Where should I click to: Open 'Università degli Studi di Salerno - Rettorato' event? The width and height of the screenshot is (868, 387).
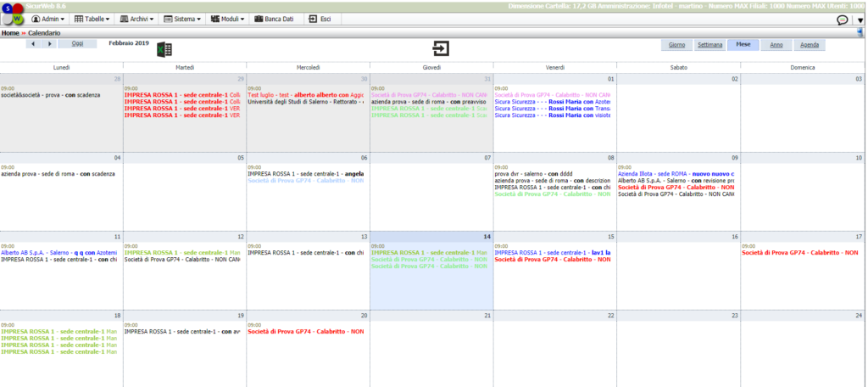tap(305, 102)
